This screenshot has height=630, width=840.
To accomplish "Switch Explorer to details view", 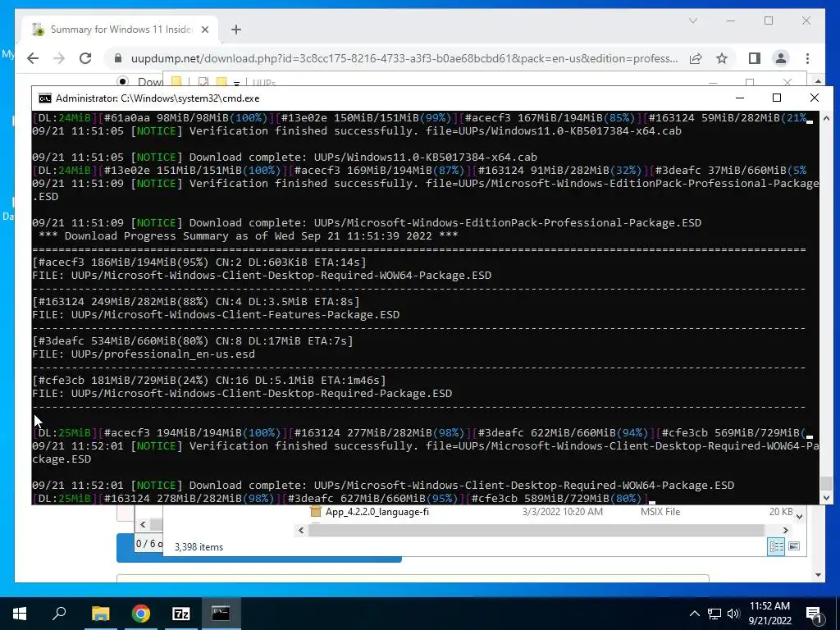I will tap(776, 546).
